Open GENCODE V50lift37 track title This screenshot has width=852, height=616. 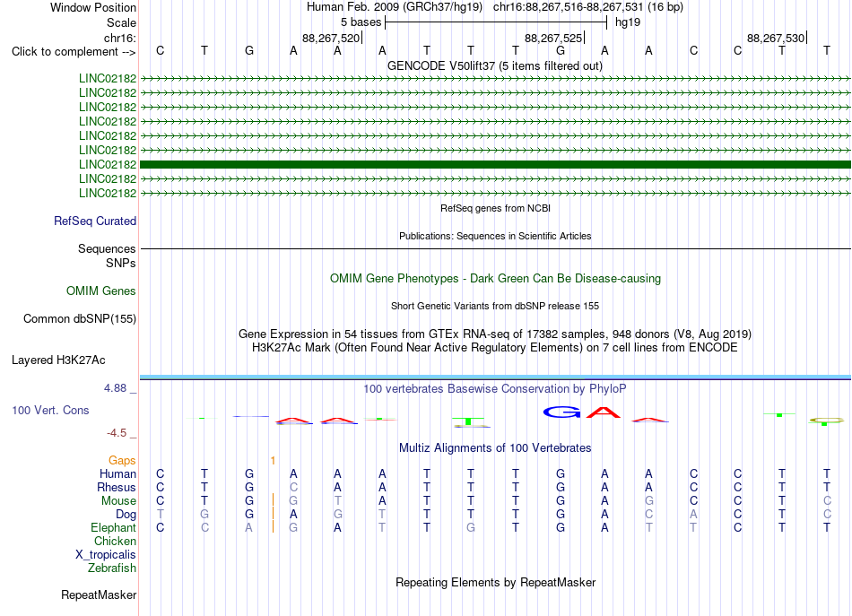495,65
